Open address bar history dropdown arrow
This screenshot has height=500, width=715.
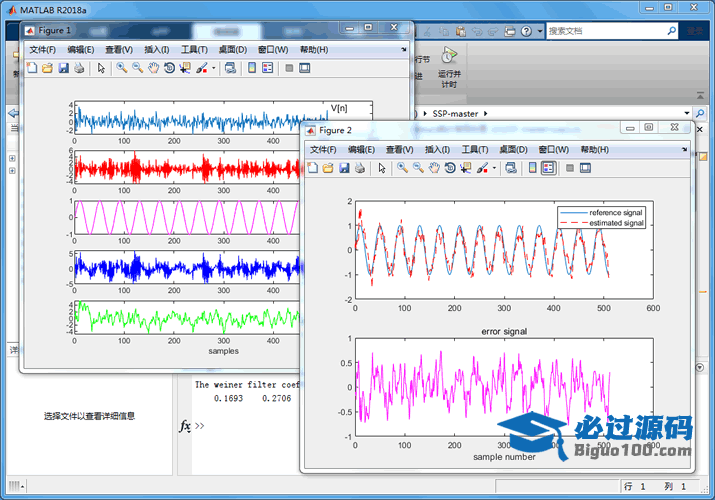pos(686,113)
